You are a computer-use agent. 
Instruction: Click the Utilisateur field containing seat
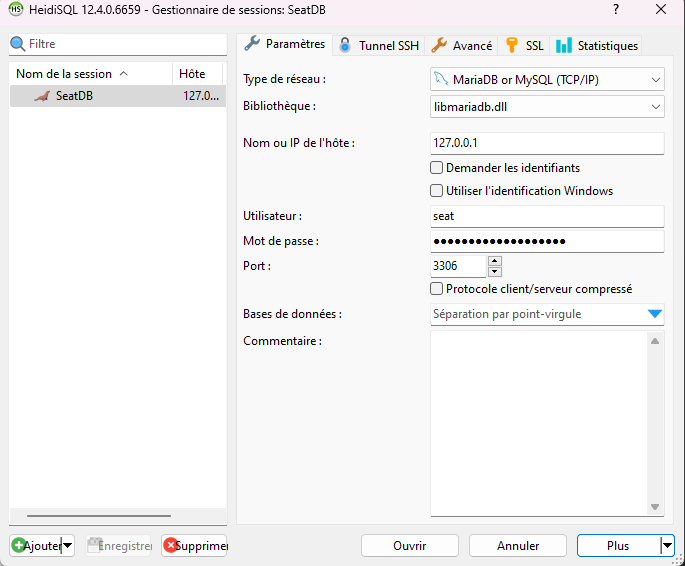546,216
